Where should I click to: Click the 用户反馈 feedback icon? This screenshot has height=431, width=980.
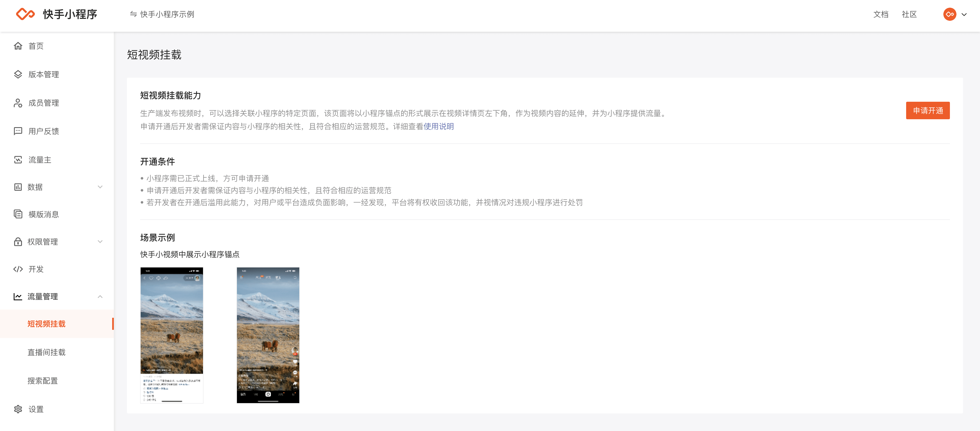[x=18, y=131]
